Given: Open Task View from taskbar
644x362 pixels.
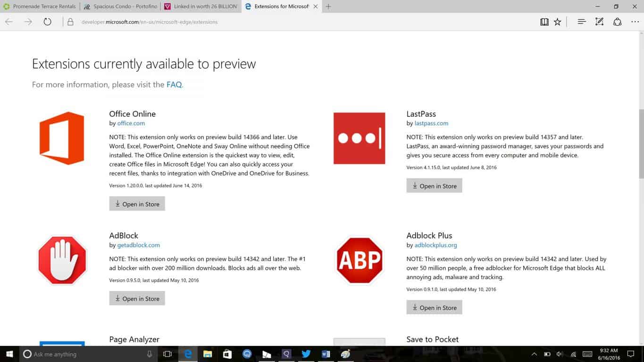Looking at the screenshot, I should (167, 354).
